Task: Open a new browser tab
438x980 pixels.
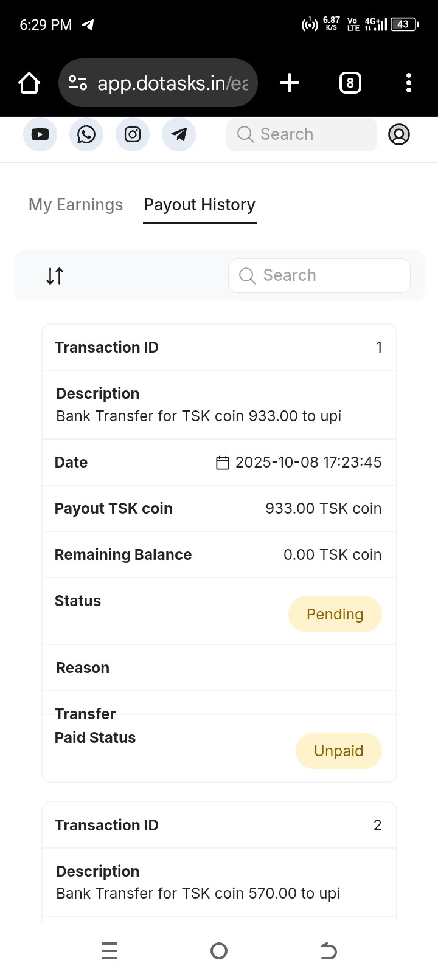Action: (x=290, y=83)
